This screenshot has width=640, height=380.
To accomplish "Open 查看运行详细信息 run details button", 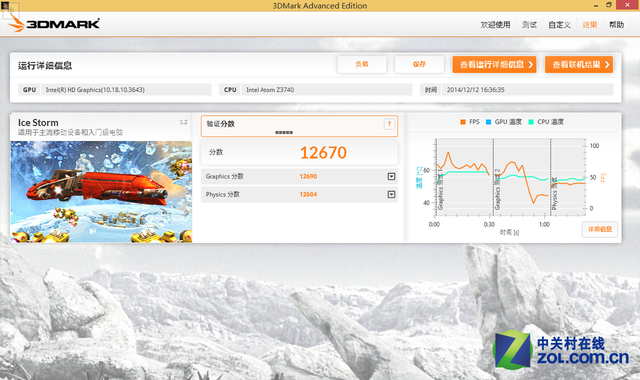I will [494, 64].
